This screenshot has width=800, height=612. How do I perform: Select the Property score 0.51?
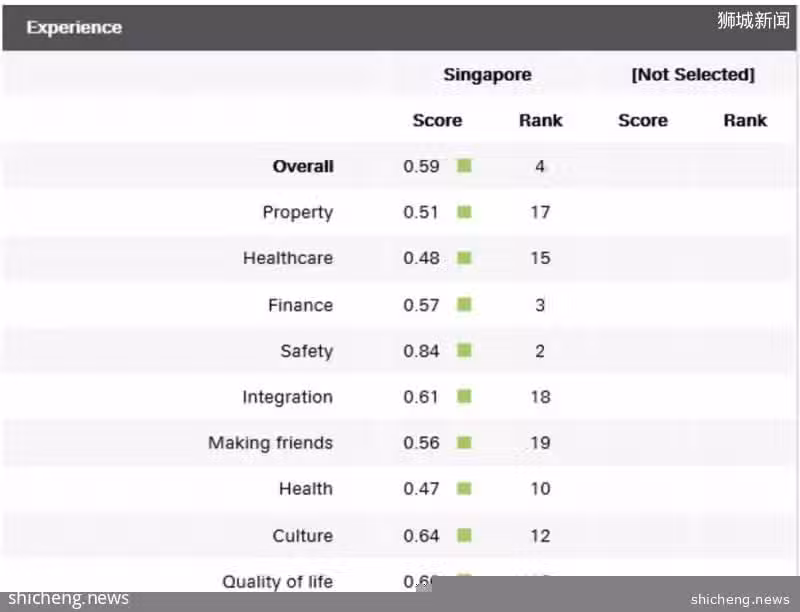tap(421, 212)
